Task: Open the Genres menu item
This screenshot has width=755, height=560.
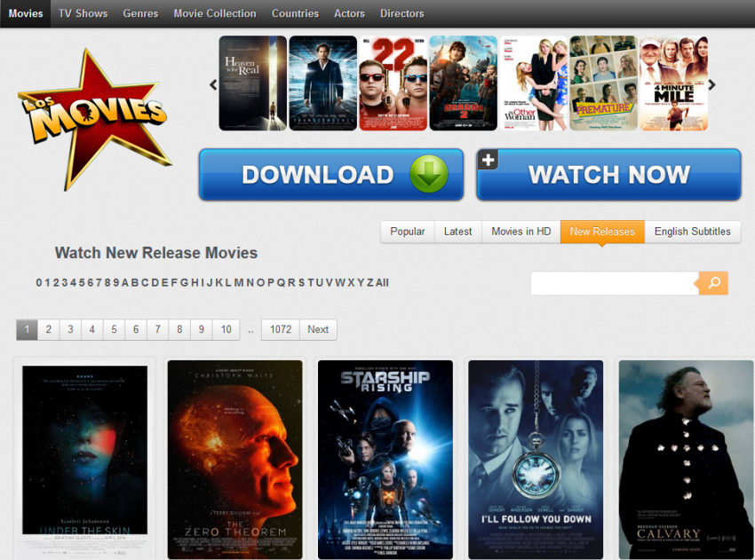Action: (140, 13)
